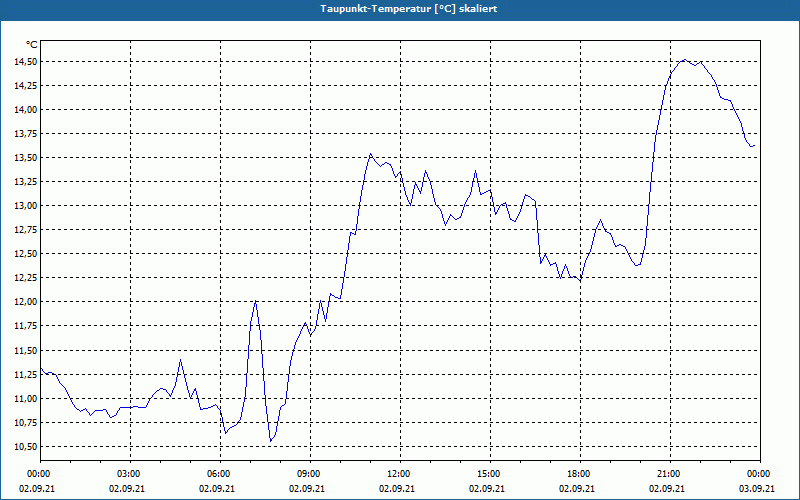This screenshot has height=500, width=800.
Task: Click the x-axis time label '06:00'
Action: click(x=220, y=474)
